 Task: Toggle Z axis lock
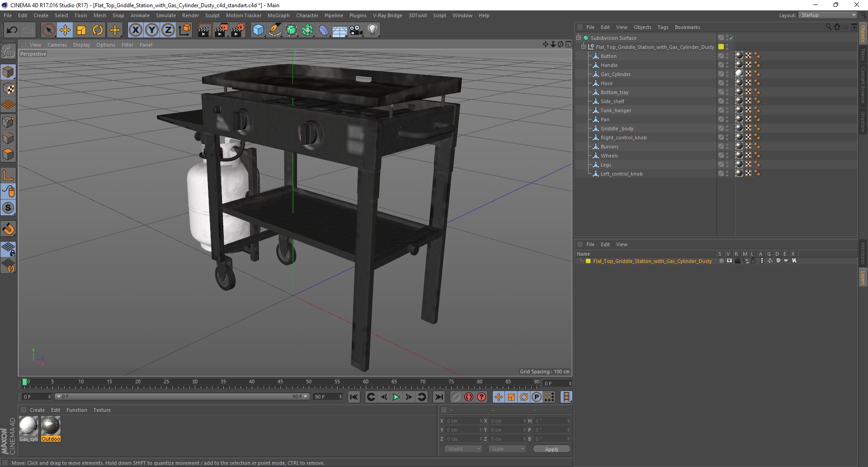coord(168,30)
